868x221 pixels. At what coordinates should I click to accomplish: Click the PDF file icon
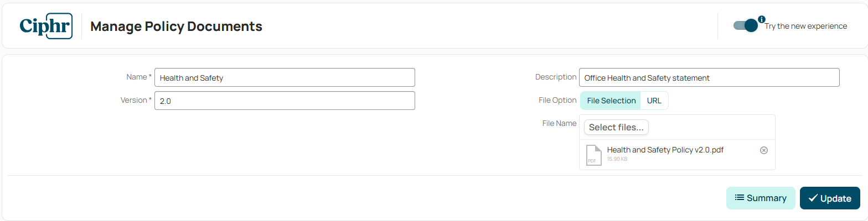[x=593, y=155]
